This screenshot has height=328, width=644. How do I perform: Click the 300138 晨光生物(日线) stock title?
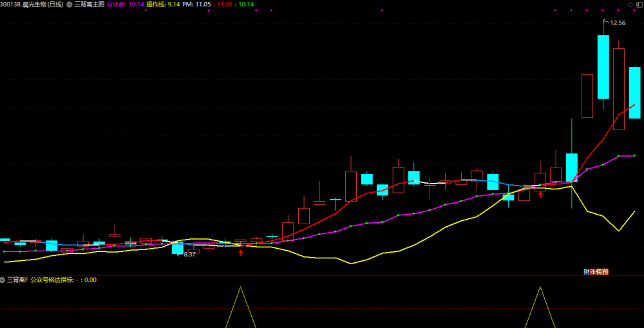(x=32, y=5)
